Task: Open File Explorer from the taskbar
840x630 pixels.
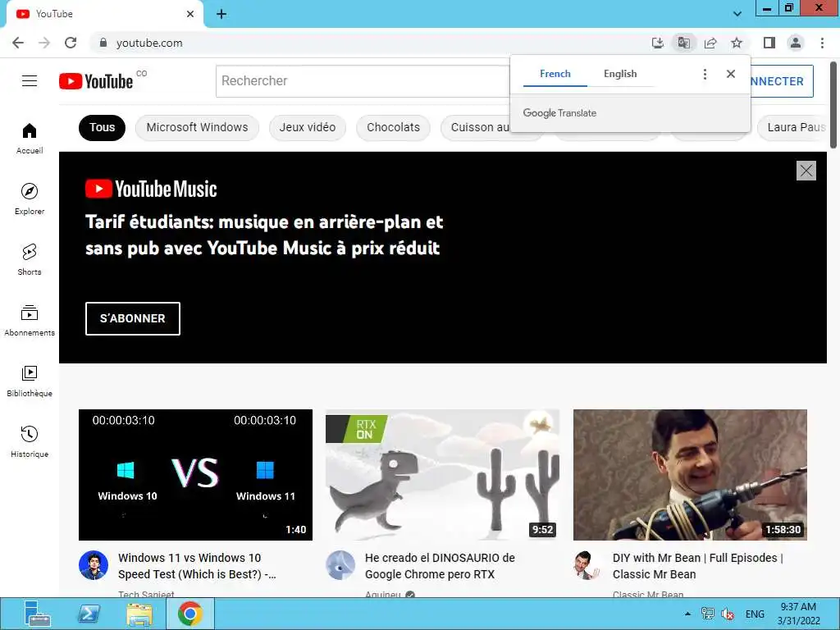Action: [x=139, y=614]
